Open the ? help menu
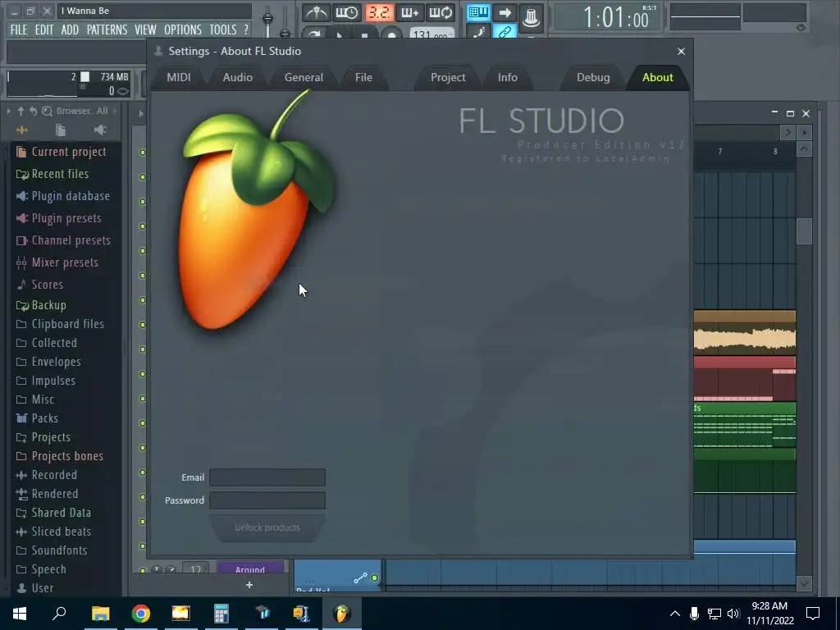The width and height of the screenshot is (840, 630). (246, 30)
